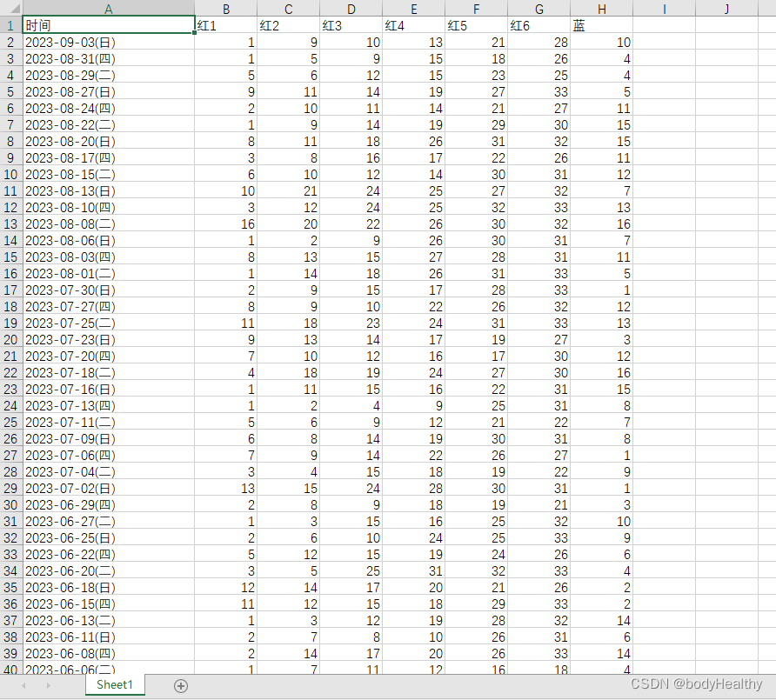Select column G header
The height and width of the screenshot is (700, 776).
point(539,9)
